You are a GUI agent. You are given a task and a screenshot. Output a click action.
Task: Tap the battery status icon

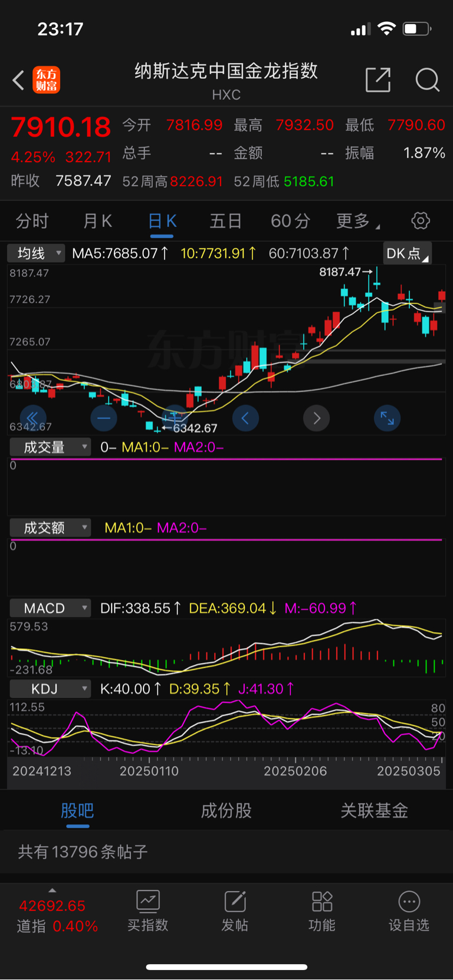(x=417, y=29)
